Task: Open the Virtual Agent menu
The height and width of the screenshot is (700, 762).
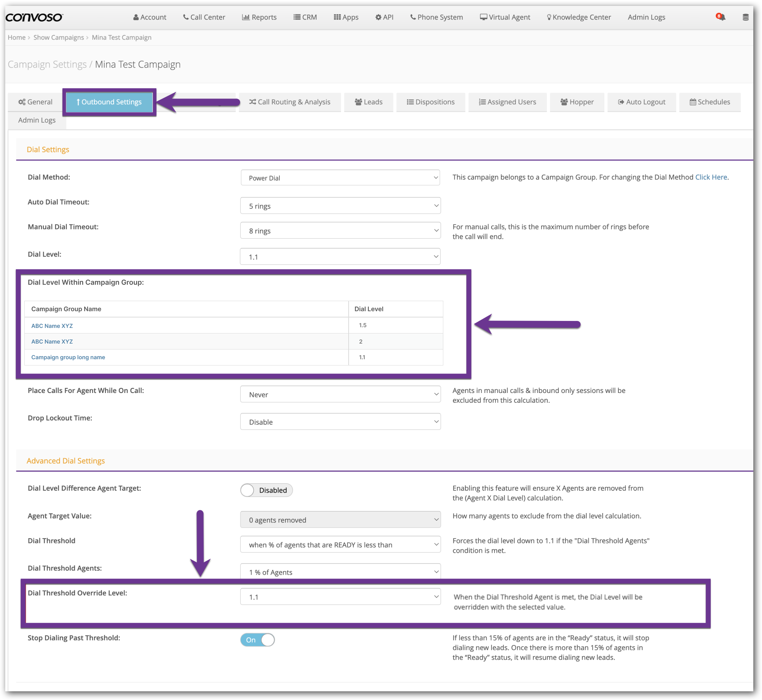Action: pos(505,17)
